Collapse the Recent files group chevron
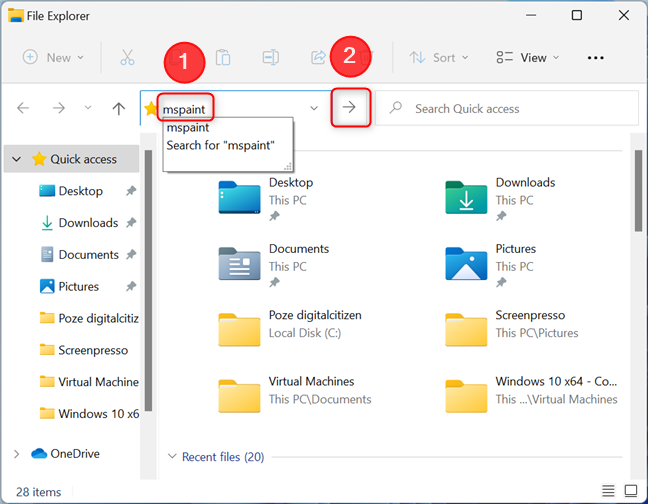Image resolution: width=648 pixels, height=504 pixels. [x=172, y=456]
